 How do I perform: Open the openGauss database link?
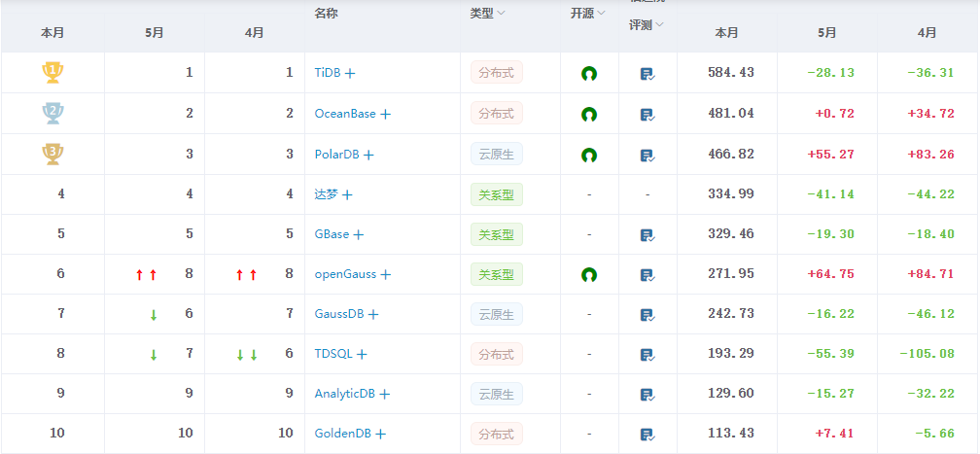coord(346,274)
